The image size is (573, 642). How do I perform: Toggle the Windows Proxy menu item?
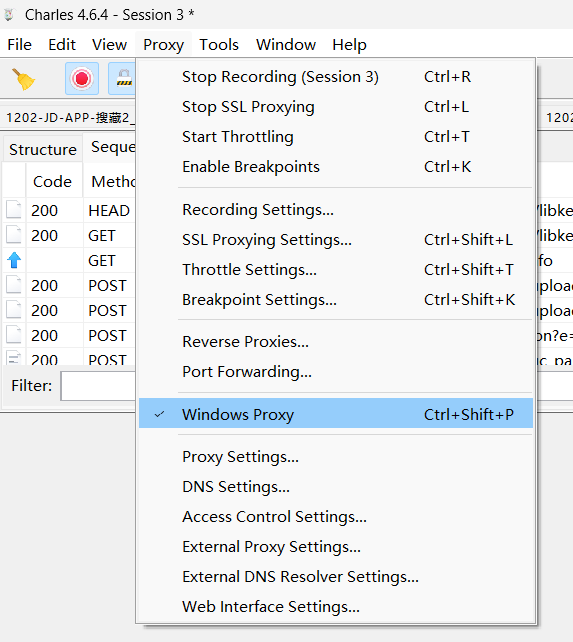tap(336, 414)
